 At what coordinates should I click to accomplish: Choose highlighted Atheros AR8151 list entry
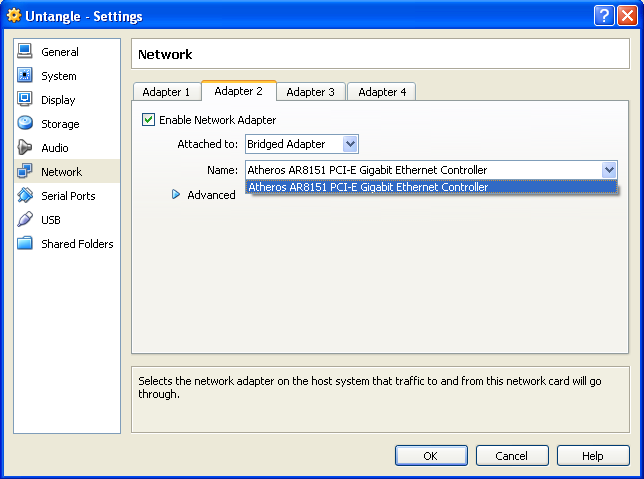click(431, 187)
